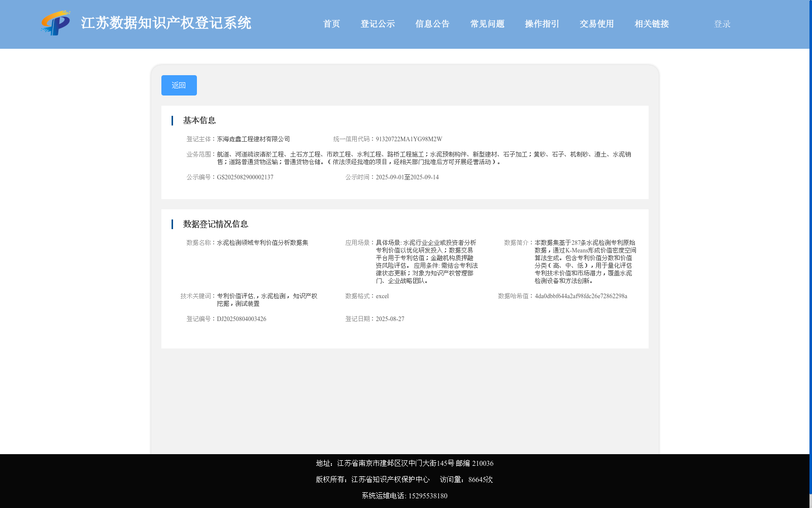This screenshot has width=812, height=508.
Task: Click hash value 4da0dbbf644a2af98fdc26e72862298a
Action: (581, 296)
